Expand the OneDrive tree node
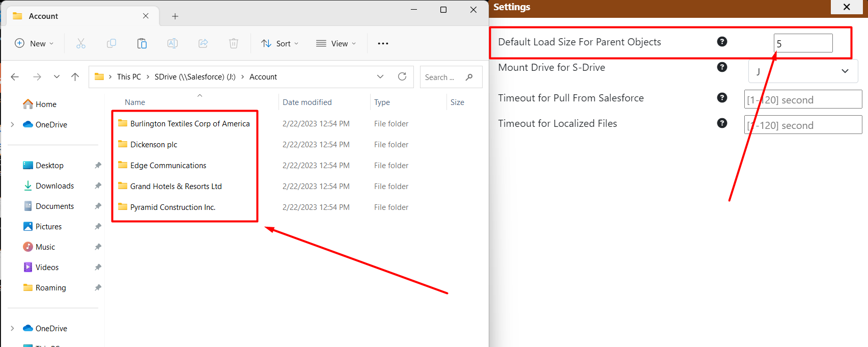Screen dimensions: 868x347 tap(12, 125)
